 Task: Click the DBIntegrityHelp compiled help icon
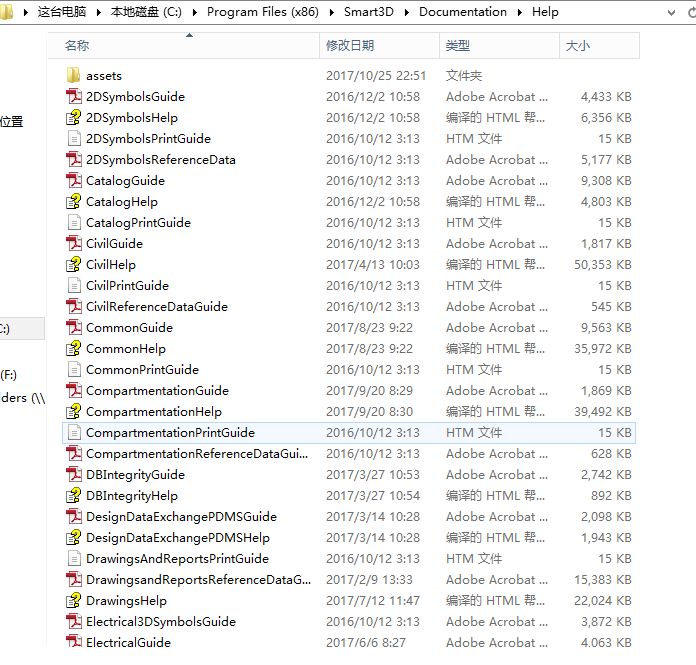point(74,495)
